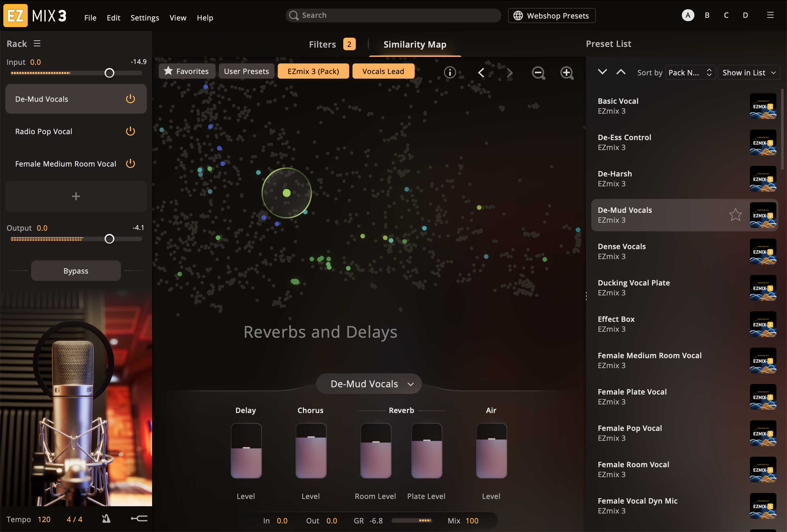This screenshot has height=532, width=787.
Task: Favorite De-Mud Vocals with star icon
Action: coord(735,214)
